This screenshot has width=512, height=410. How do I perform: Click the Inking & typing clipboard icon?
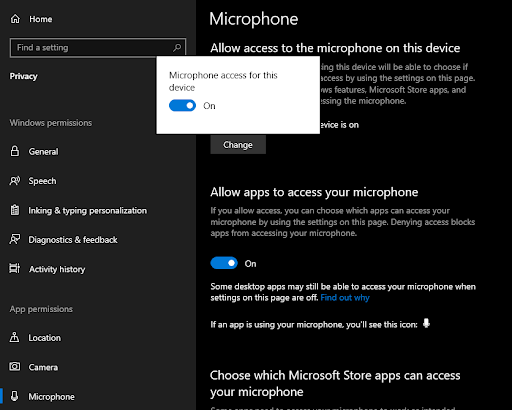click(x=15, y=210)
